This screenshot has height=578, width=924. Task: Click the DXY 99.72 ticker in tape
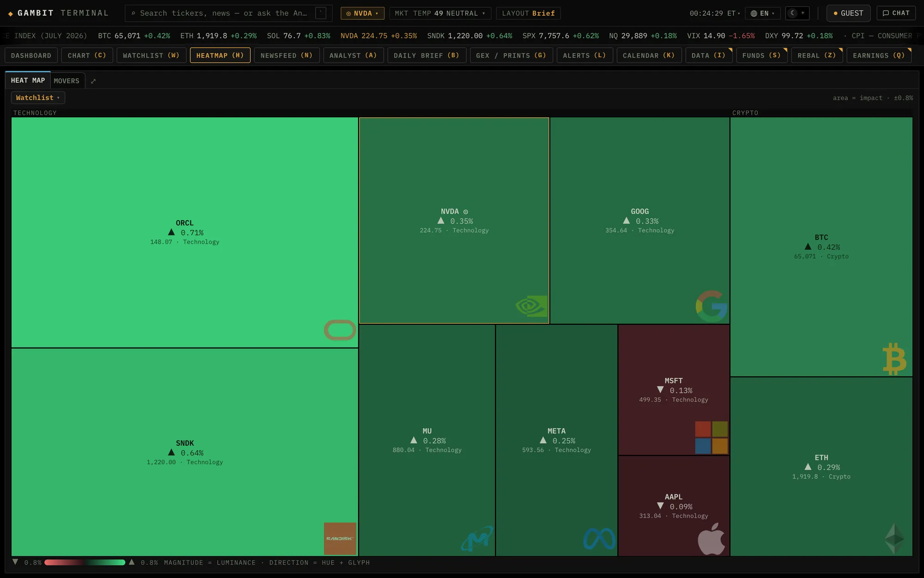[x=799, y=36]
